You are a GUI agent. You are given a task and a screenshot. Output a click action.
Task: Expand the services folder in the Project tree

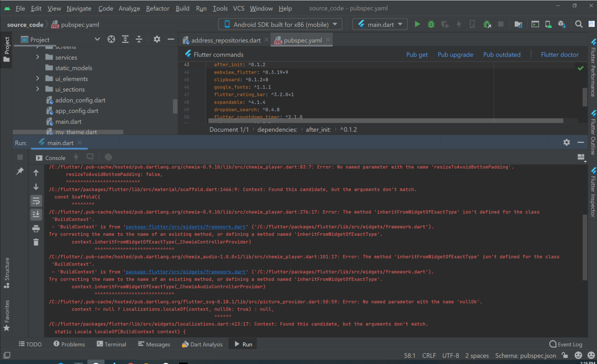pos(37,57)
